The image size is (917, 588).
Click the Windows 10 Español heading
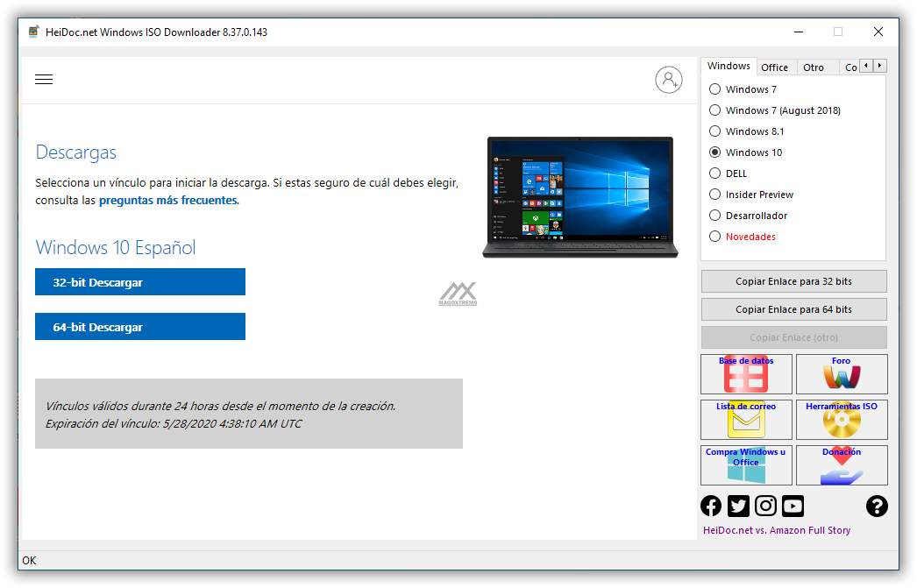(x=116, y=248)
